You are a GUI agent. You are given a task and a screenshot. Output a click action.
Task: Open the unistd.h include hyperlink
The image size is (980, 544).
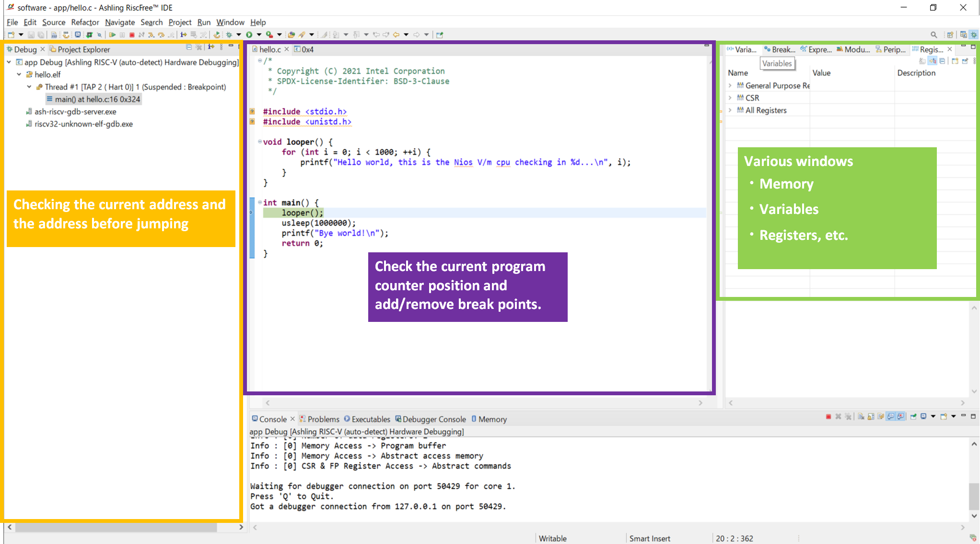coord(329,121)
